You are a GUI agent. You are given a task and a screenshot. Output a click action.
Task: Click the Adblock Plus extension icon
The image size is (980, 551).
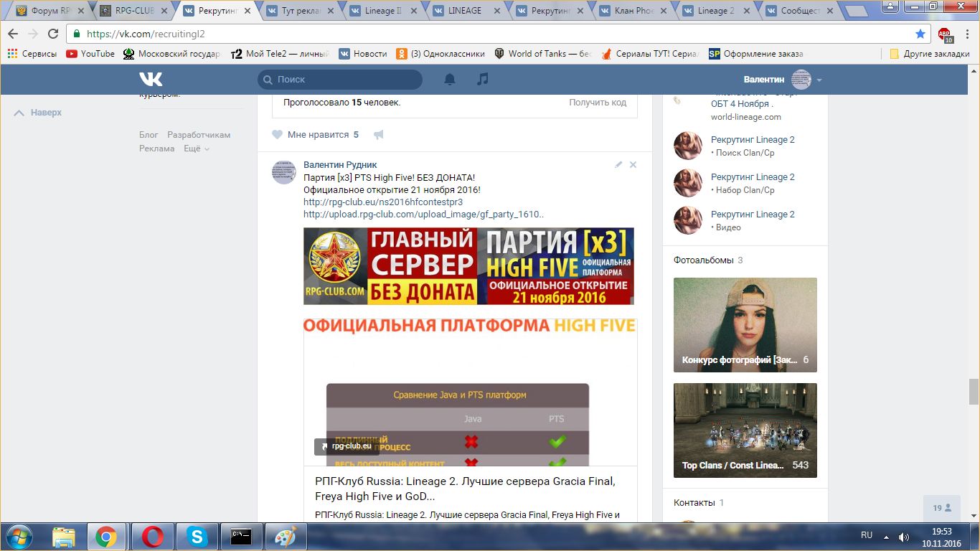pyautogui.click(x=945, y=34)
